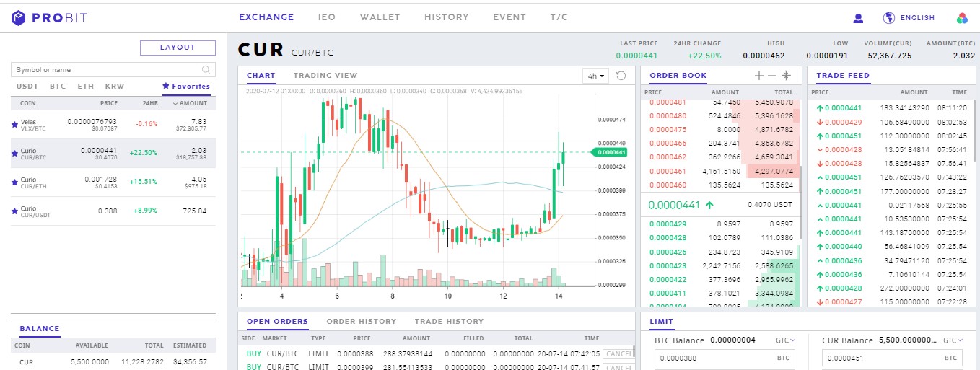Open the 4h chart interval dropdown
The width and height of the screenshot is (980, 370).
(596, 76)
